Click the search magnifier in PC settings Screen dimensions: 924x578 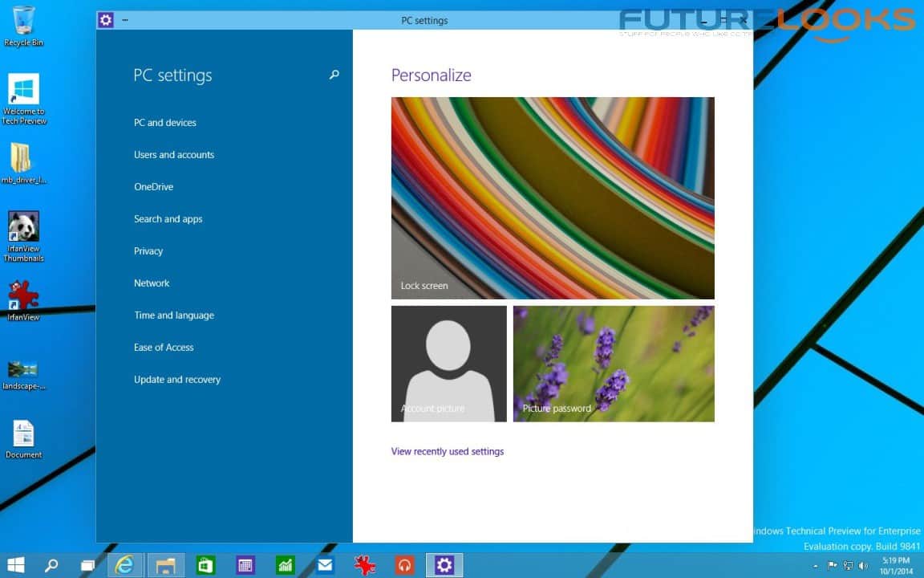(x=334, y=75)
